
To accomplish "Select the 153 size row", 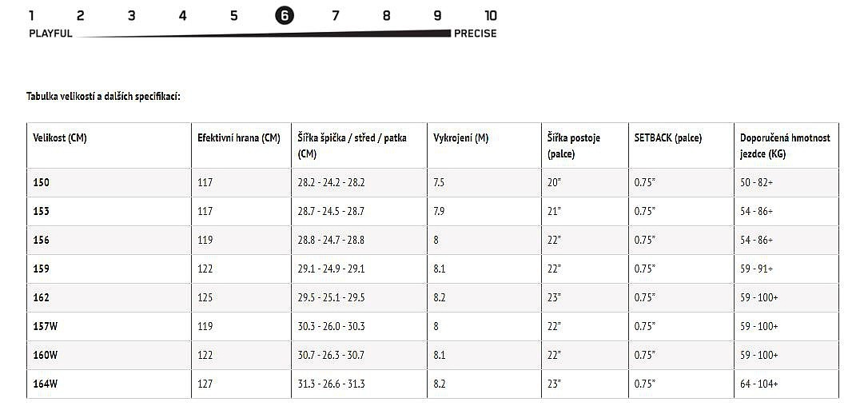I will click(432, 211).
